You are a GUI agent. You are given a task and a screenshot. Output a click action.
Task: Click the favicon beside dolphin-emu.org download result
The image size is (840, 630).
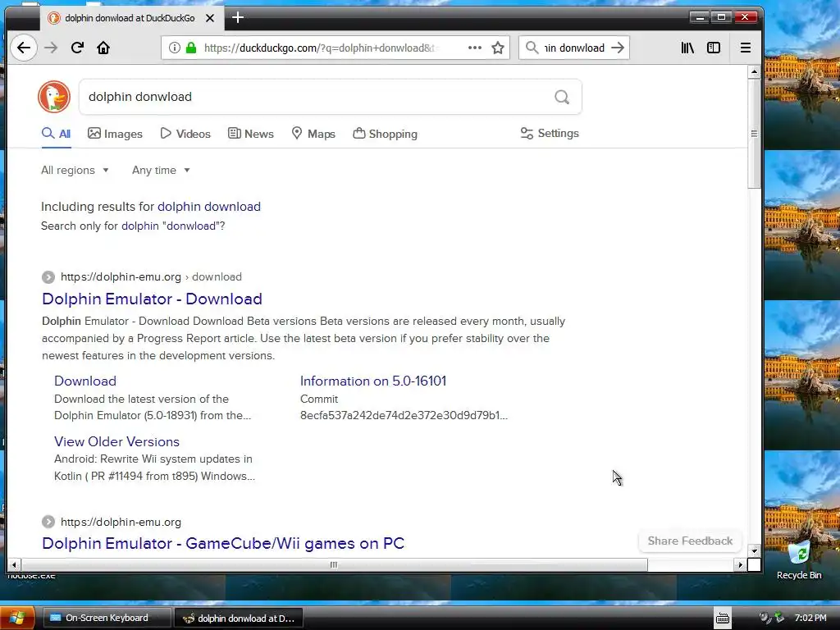pyautogui.click(x=48, y=277)
